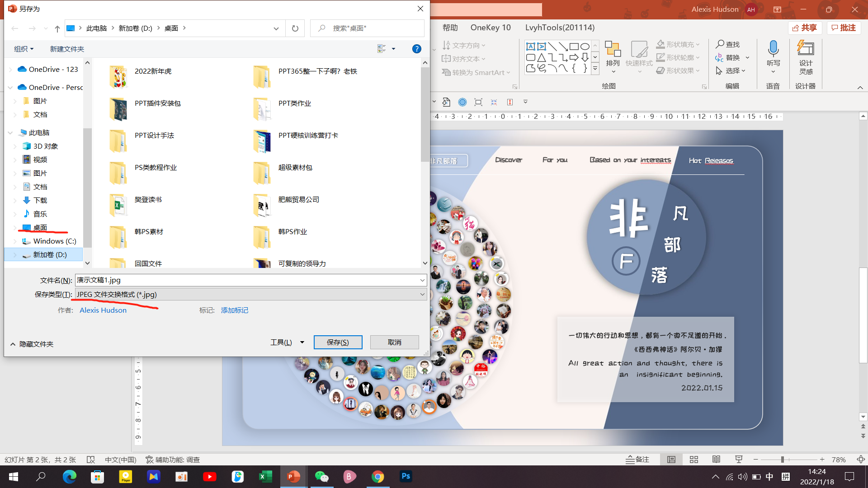This screenshot has width=868, height=488.
Task: Adjust the zoom slider handle
Action: pos(782,460)
